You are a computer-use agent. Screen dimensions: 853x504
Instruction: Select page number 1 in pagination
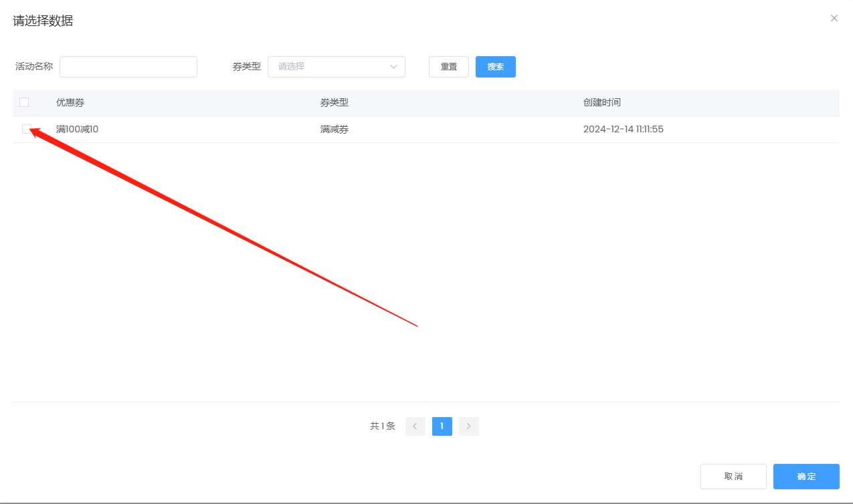442,426
